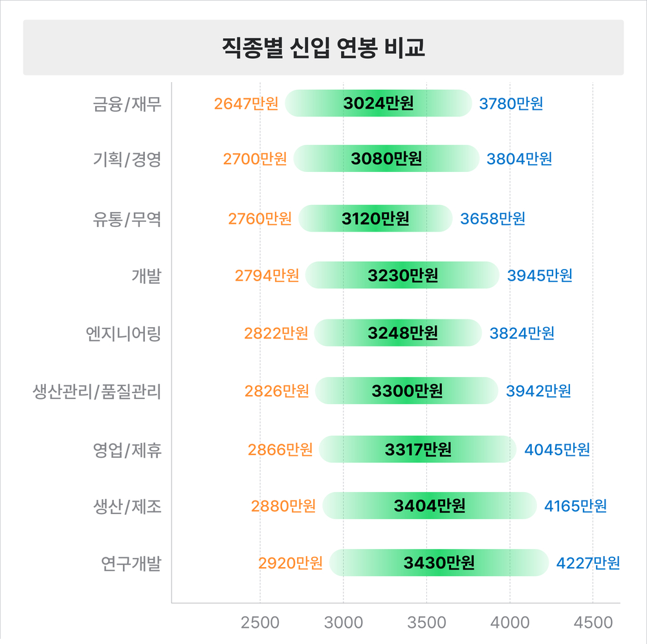Click the 3430만원 연구개발 bar
The width and height of the screenshot is (647, 644).
(x=439, y=563)
